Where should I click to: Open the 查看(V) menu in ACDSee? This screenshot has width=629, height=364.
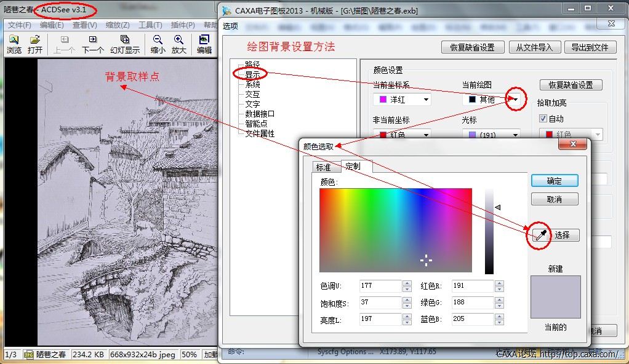coord(85,25)
